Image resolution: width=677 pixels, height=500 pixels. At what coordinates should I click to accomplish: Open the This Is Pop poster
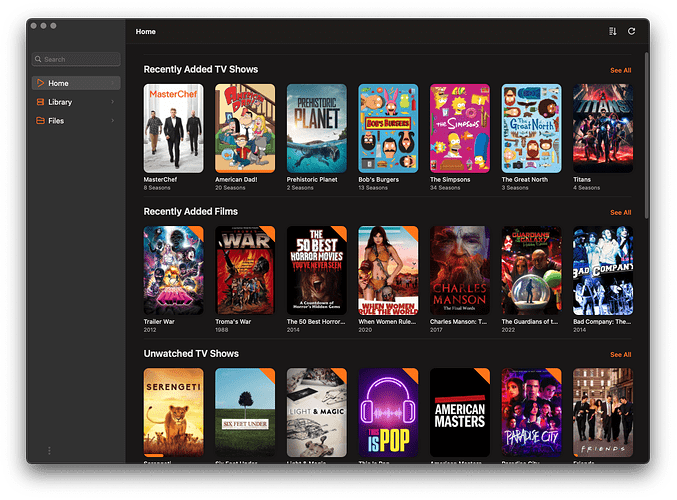pyautogui.click(x=388, y=412)
